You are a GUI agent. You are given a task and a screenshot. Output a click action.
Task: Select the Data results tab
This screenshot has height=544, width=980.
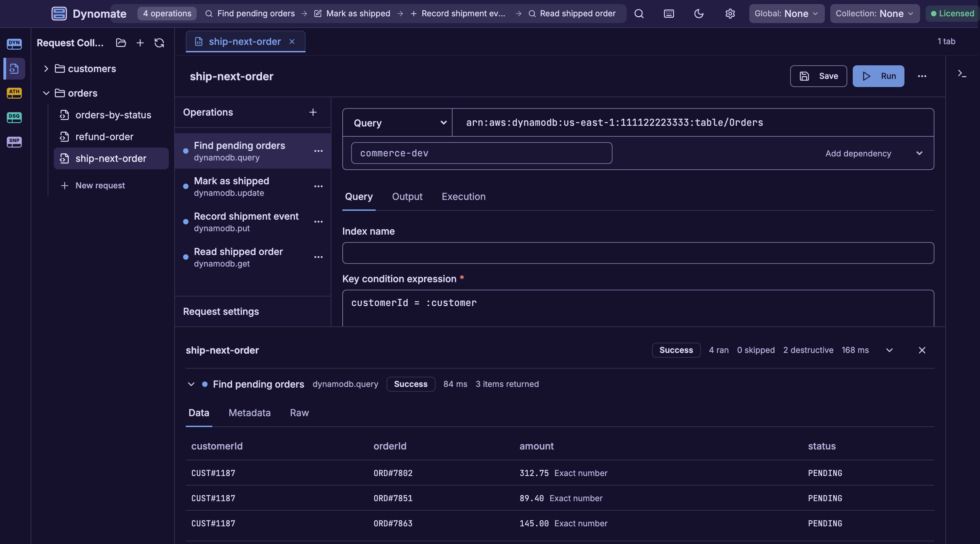(199, 413)
